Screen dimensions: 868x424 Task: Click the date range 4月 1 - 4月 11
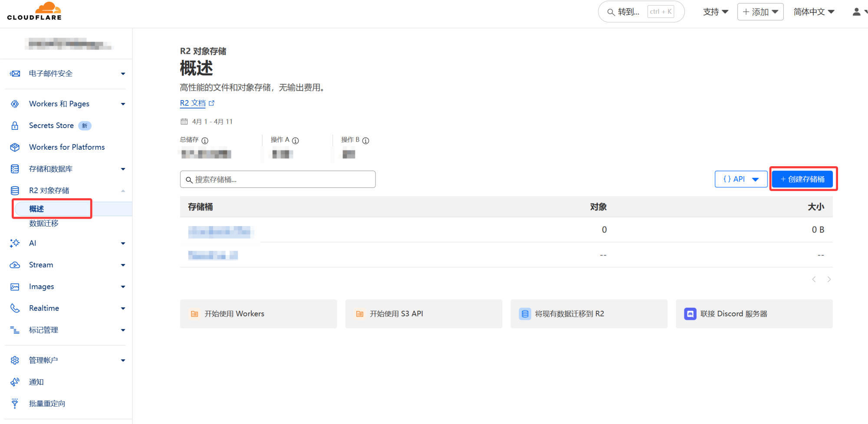click(x=212, y=122)
